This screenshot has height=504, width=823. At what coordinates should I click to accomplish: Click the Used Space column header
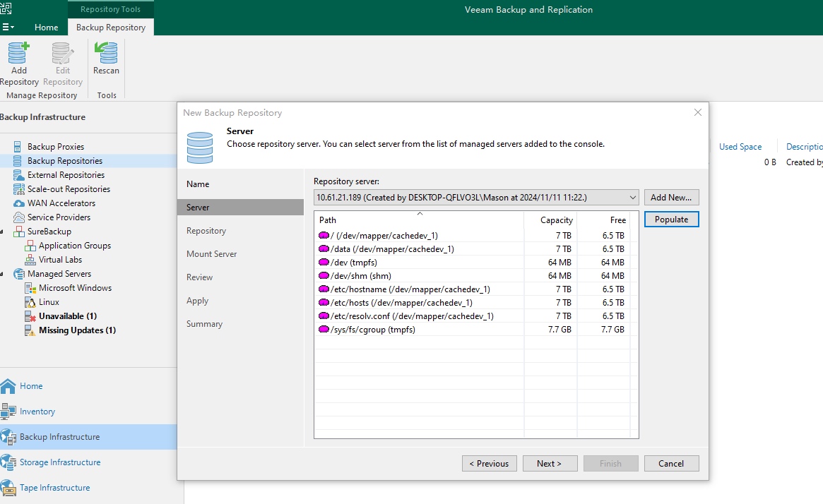pos(740,147)
